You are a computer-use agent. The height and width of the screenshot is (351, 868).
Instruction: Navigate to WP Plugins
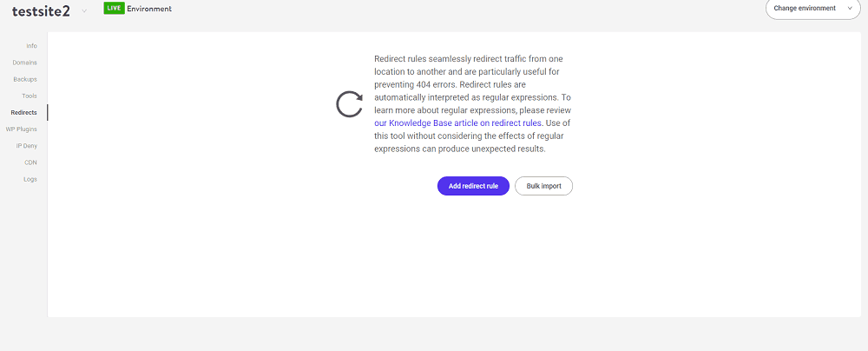pos(22,129)
